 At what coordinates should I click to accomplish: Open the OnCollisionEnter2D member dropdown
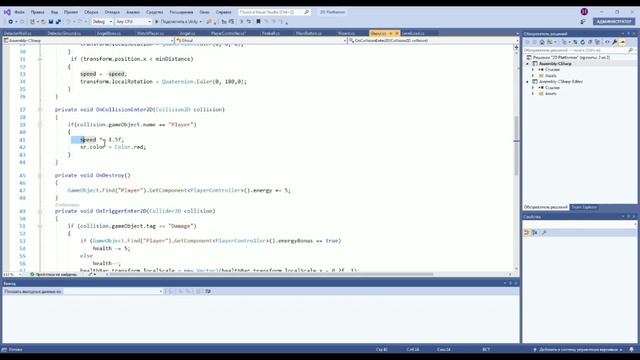pos(432,40)
